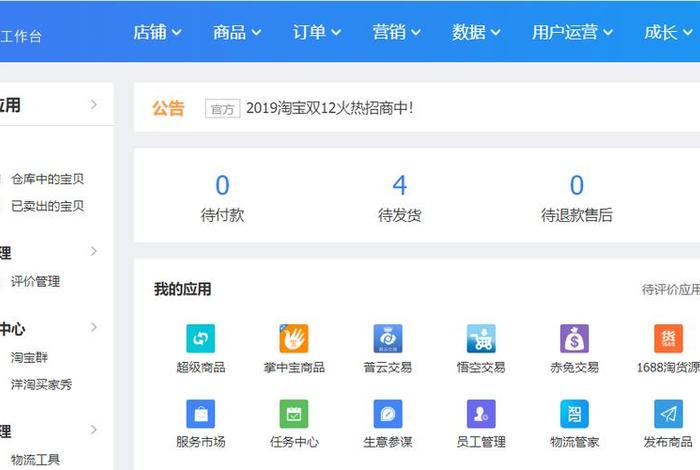Open the 超级商品 app icon

click(200, 338)
